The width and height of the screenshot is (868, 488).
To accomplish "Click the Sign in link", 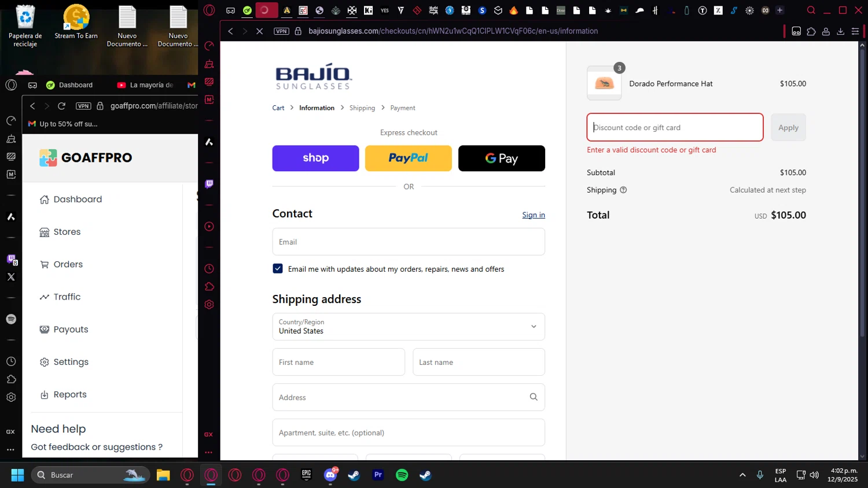I will click(x=534, y=215).
